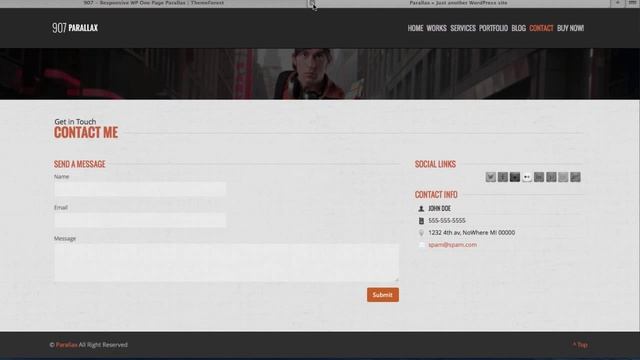Viewport: 640px width, 360px height.
Task: Open the Works menu item
Action: 436,28
